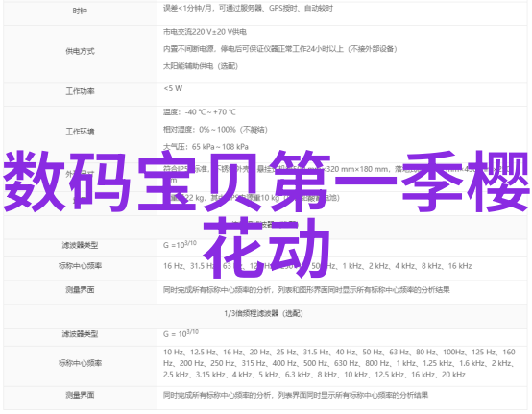Click the 内置不间断电源 description line
532x414 pixels.
279,49
